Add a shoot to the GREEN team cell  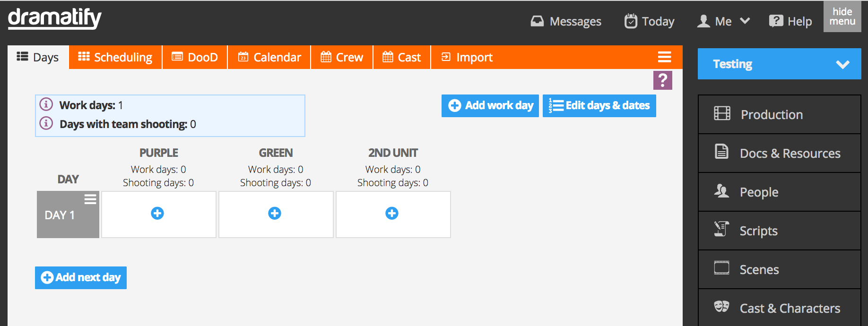(x=275, y=214)
